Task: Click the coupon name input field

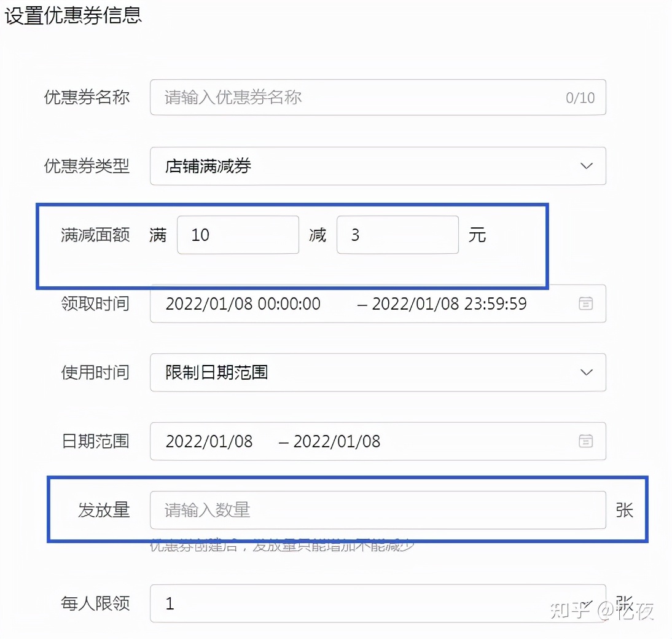Action: (378, 97)
